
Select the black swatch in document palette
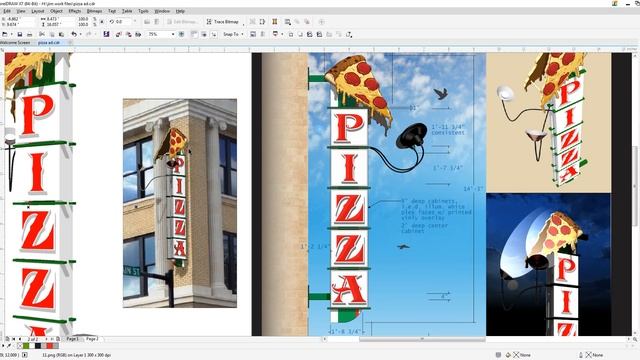coord(38,346)
